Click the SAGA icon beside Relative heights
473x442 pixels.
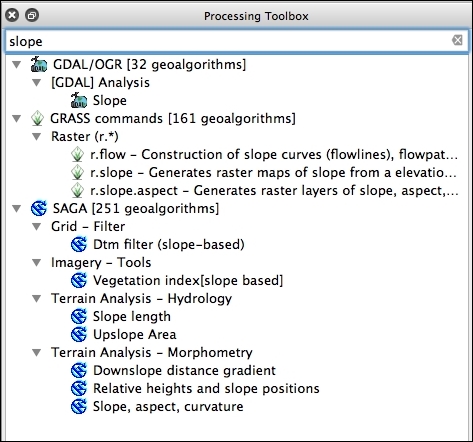pos(79,388)
